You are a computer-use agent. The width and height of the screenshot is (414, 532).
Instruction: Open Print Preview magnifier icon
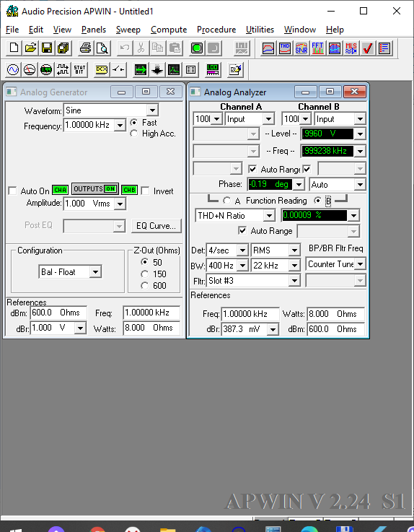pos(102,48)
